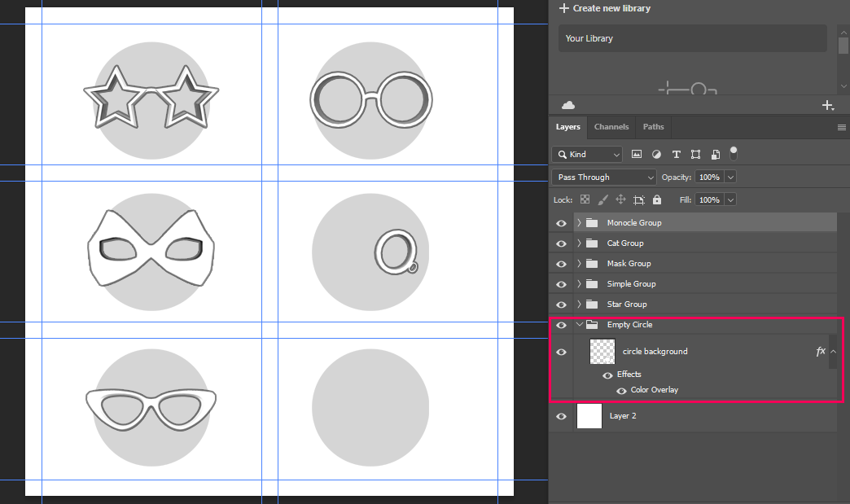Lock image pixels brush icon
850x504 pixels.
(602, 199)
